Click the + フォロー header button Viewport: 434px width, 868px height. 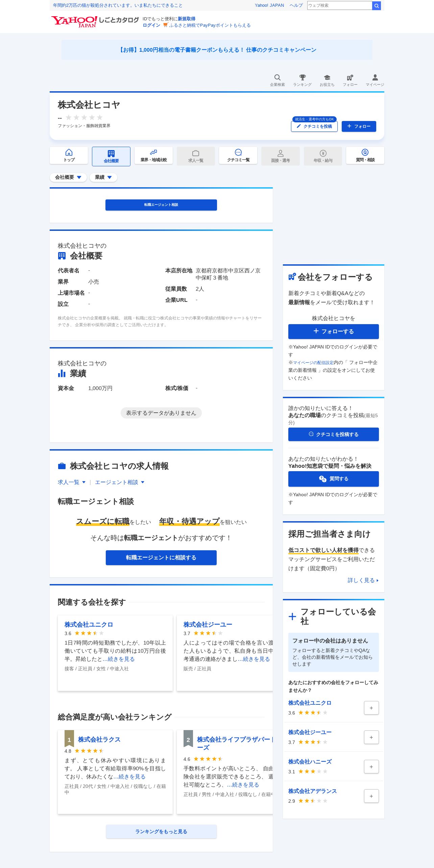click(359, 126)
